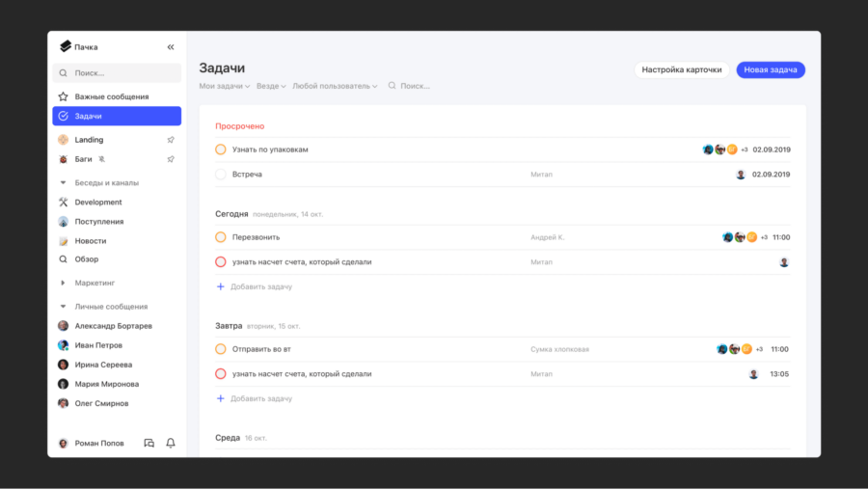Click the Пачка logo icon

coord(66,46)
